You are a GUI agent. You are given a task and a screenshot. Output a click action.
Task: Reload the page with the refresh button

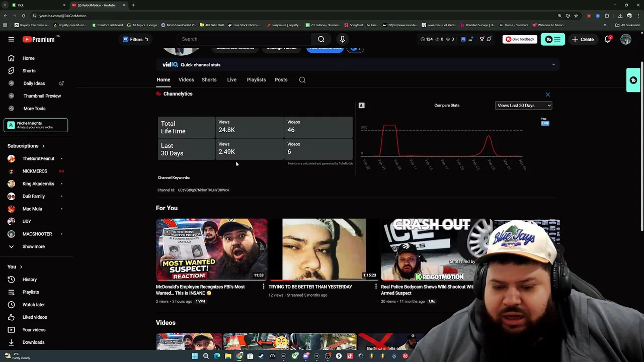pos(23,16)
